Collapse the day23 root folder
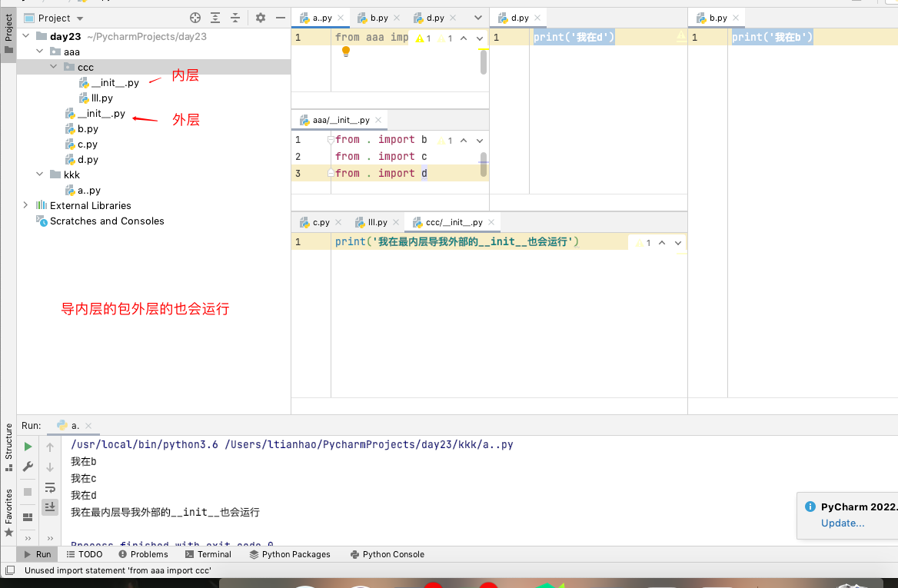This screenshot has height=588, width=898. coord(26,36)
